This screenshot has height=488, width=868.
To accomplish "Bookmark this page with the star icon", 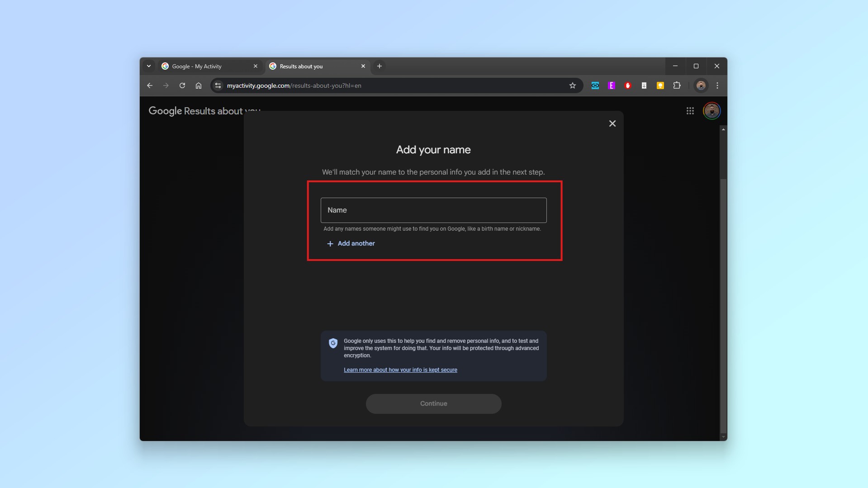I will pos(572,85).
